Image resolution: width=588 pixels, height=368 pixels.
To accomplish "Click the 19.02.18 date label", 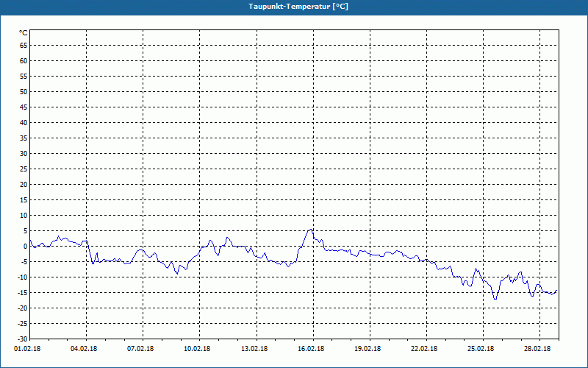I will (x=367, y=348).
